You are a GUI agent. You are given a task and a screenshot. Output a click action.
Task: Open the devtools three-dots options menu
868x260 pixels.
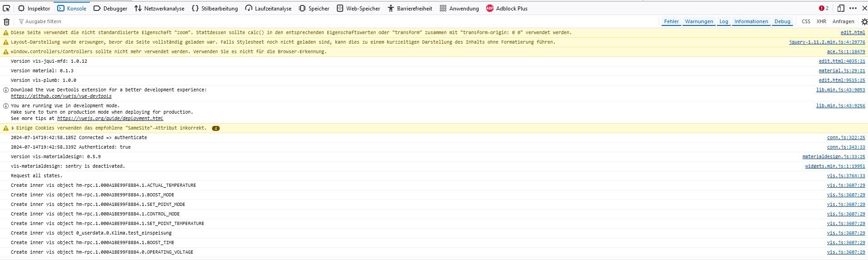[x=853, y=8]
